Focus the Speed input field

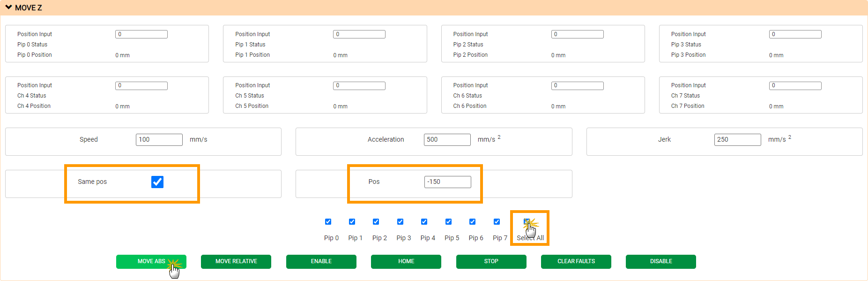pos(159,140)
